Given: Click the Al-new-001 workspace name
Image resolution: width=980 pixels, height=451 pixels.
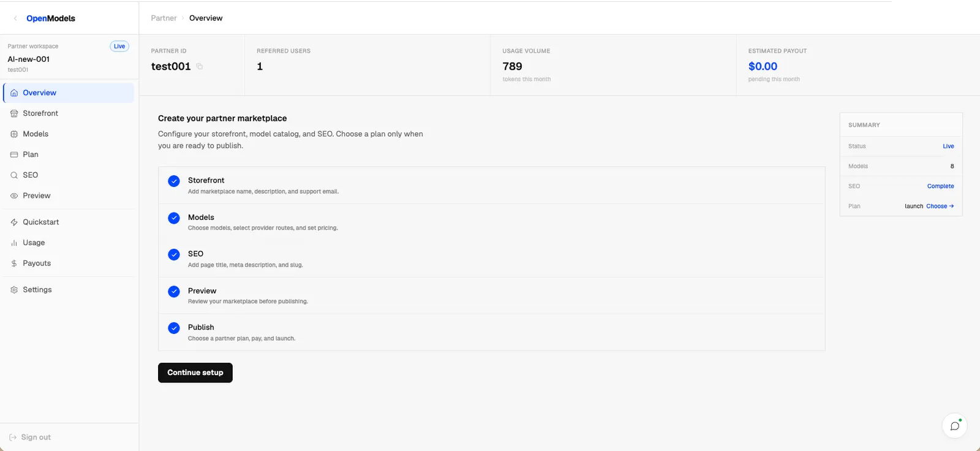Looking at the screenshot, I should click(29, 59).
